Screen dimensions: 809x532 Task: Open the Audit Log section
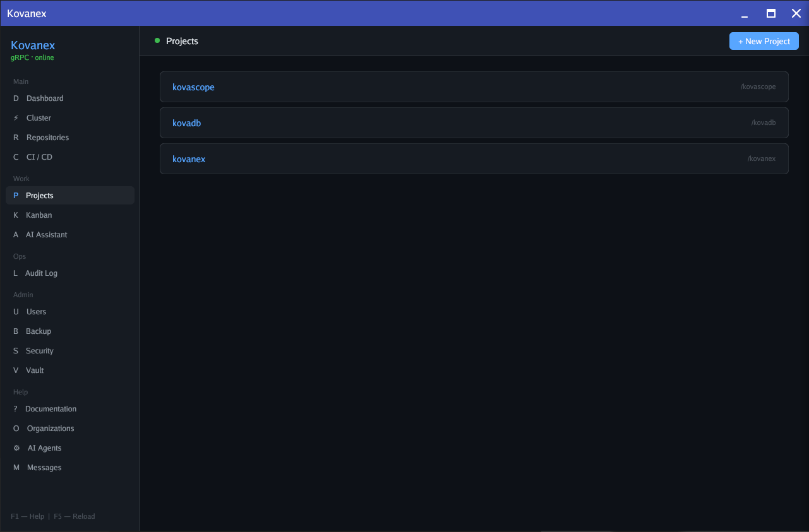(x=41, y=273)
